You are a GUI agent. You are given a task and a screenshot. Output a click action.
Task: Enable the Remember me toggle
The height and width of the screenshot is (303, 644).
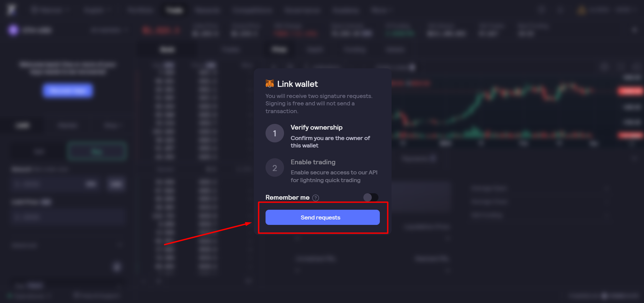[x=371, y=197]
